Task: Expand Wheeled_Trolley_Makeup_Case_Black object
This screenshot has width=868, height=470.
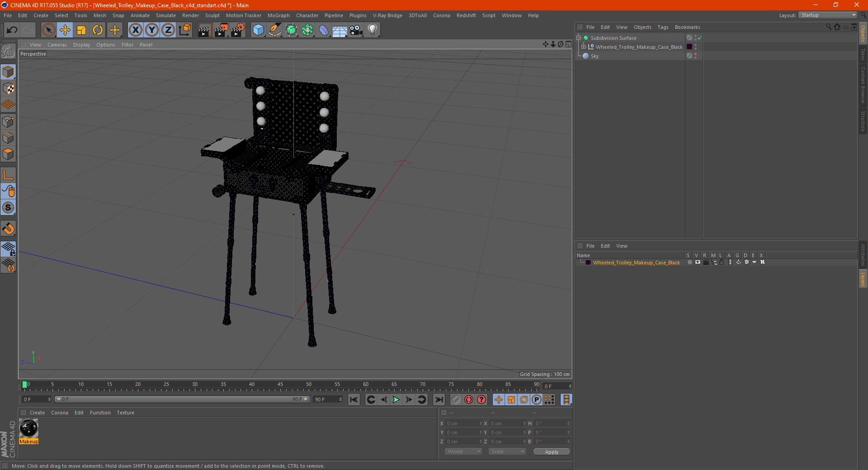Action: pos(584,47)
